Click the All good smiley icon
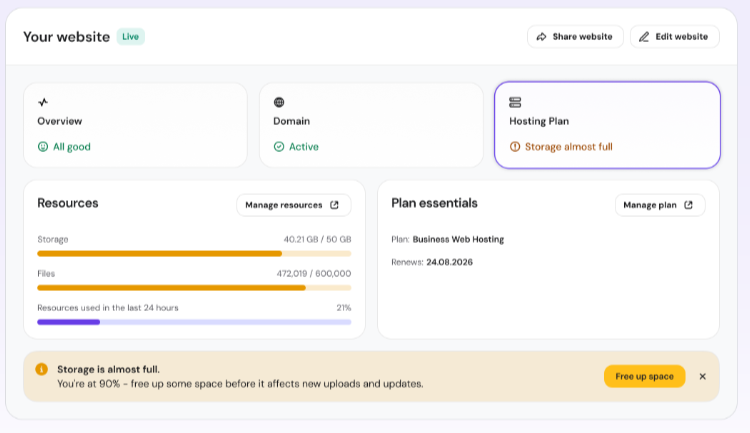750x433 pixels. click(43, 147)
